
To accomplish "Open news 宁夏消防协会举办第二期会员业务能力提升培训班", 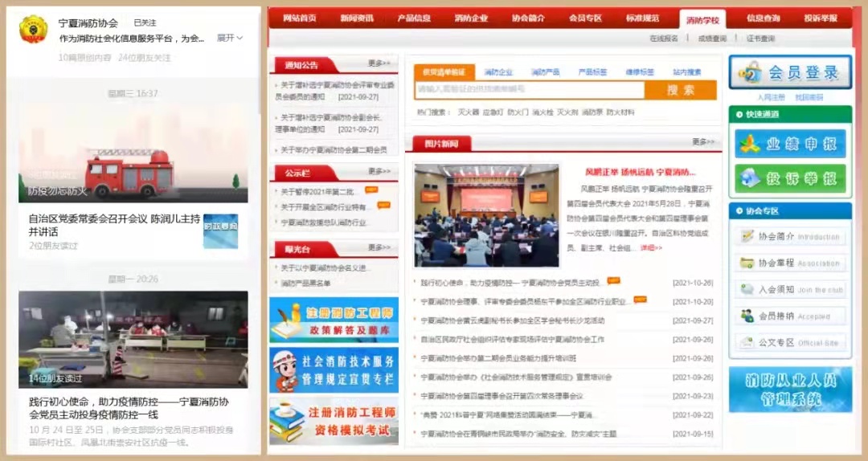I will (x=498, y=358).
